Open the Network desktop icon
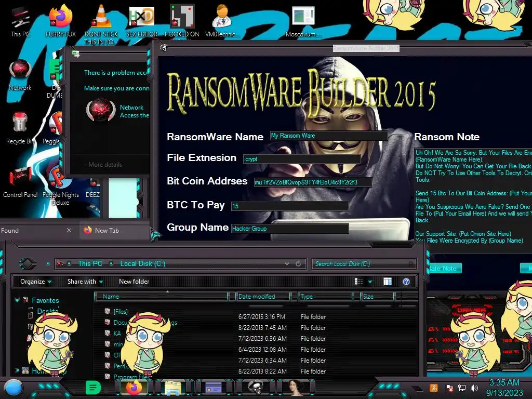 pos(20,75)
